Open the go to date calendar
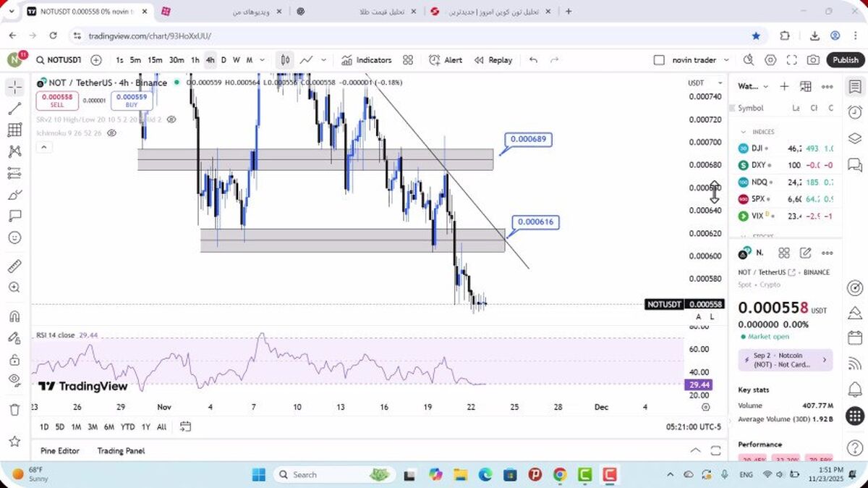 point(185,426)
